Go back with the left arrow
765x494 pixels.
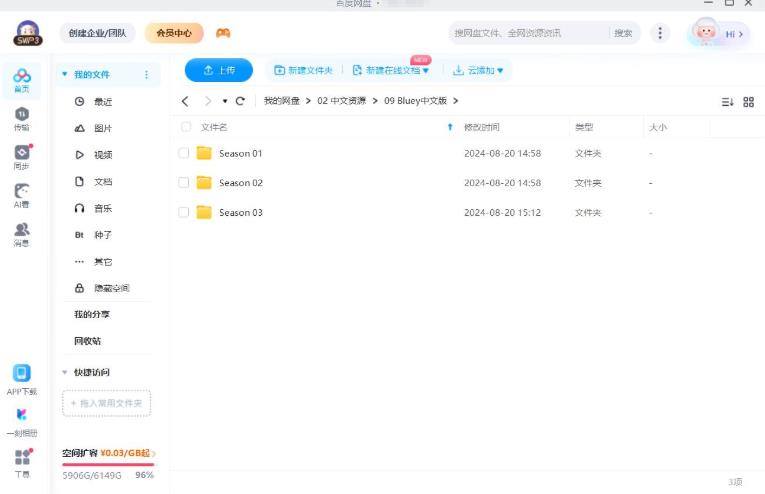[x=185, y=101]
